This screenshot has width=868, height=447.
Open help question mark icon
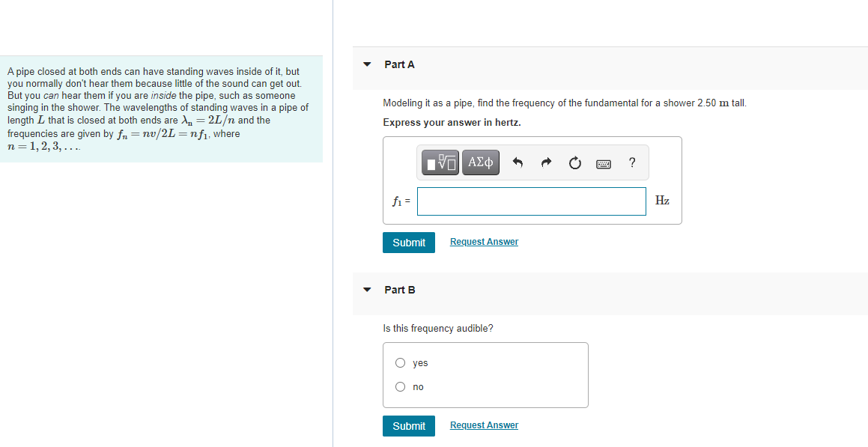pos(632,162)
